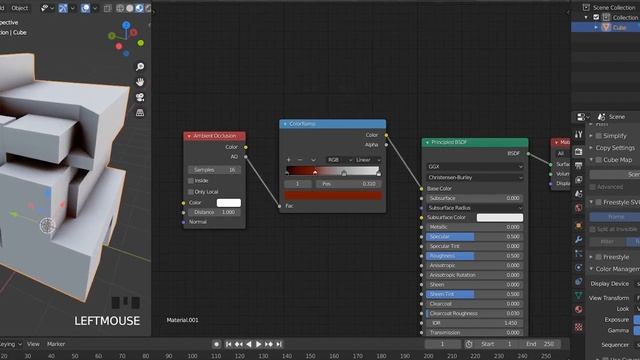This screenshot has height=360, width=640.
Task: Open ColorRamp Linear interpolation dropdown
Action: pyautogui.click(x=367, y=160)
